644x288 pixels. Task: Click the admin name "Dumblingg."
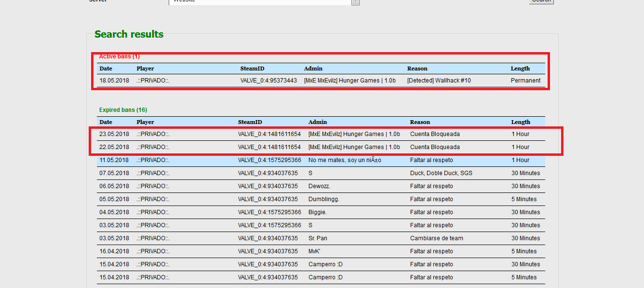[324, 199]
